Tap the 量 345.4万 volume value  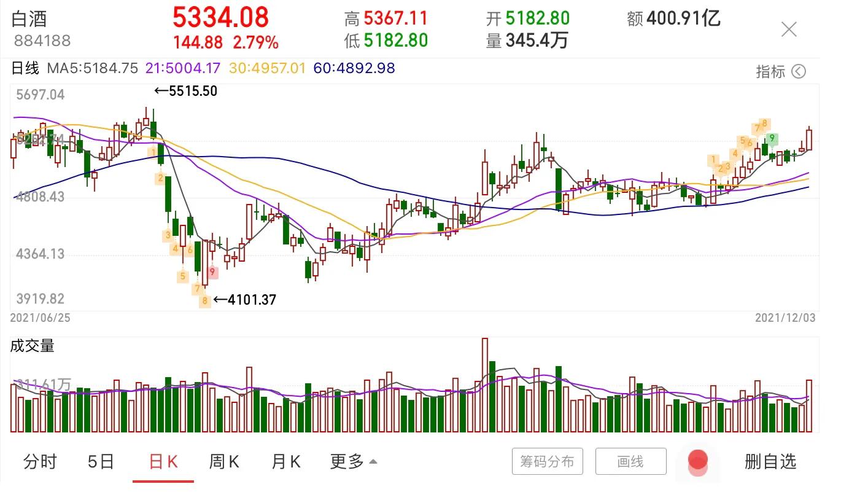[527, 41]
